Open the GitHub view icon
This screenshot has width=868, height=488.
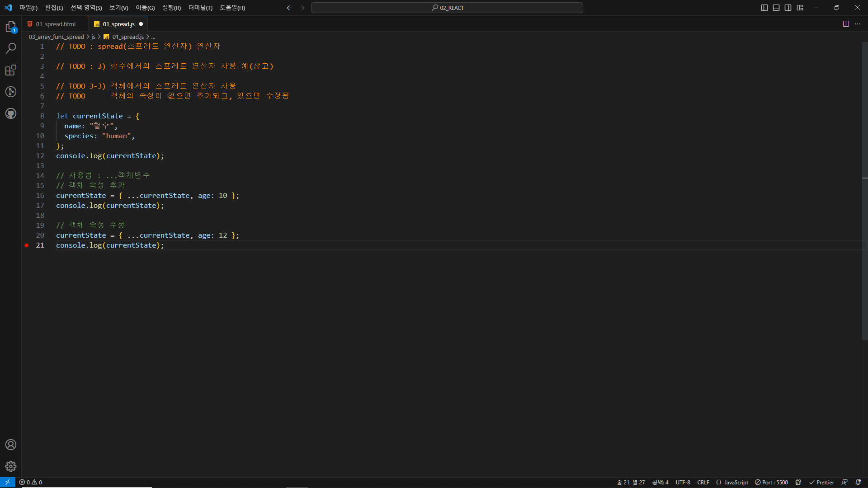[x=11, y=113]
